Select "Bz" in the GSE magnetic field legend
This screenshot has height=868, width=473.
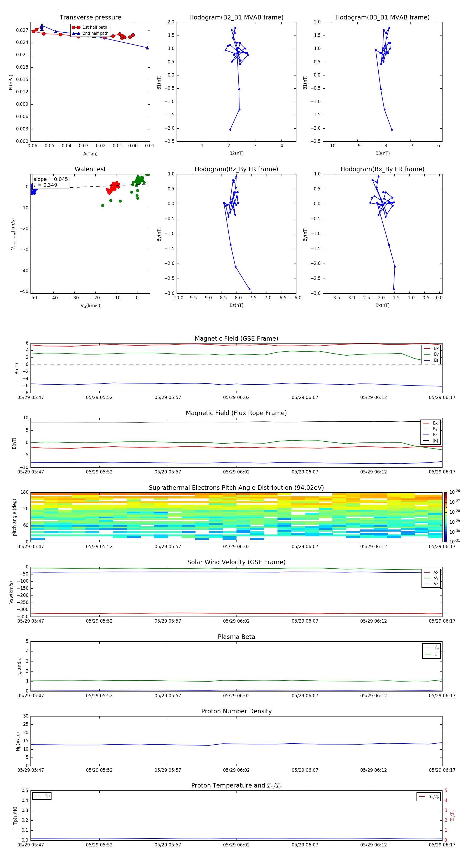point(431,360)
